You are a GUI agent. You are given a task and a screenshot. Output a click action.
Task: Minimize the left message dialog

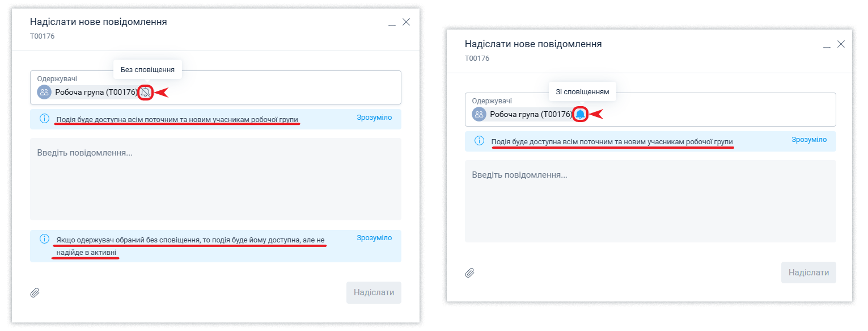(392, 23)
